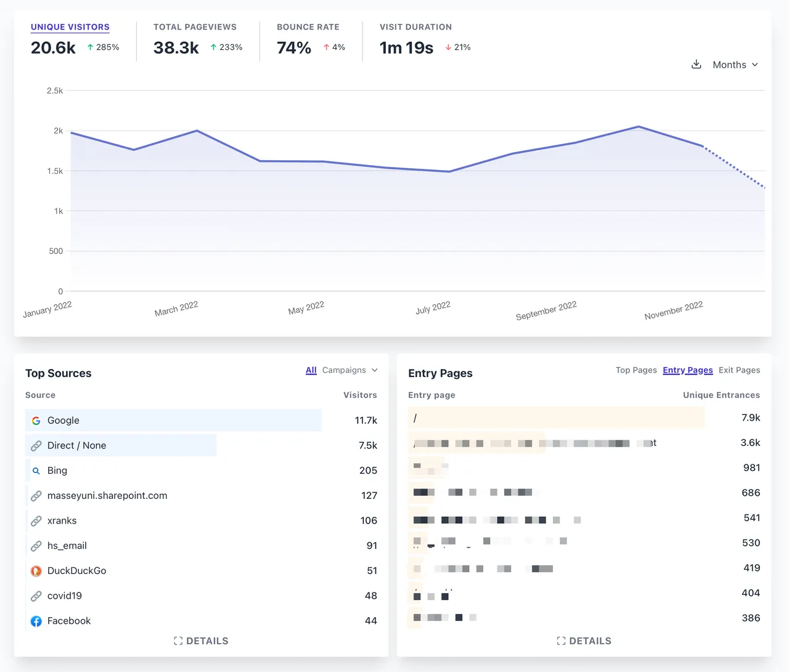Click the July 2022 chart axis label
This screenshot has height=672, width=789.
pyautogui.click(x=433, y=307)
